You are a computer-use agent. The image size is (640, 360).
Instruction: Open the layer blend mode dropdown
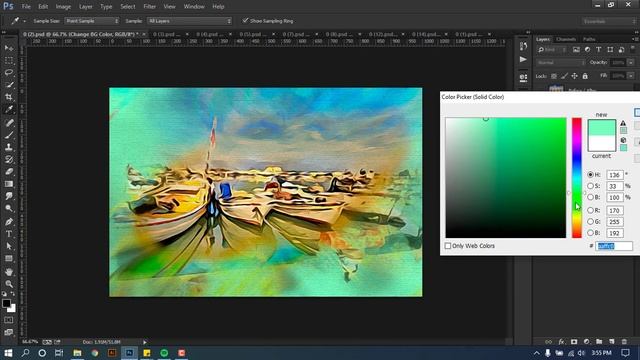(561, 62)
